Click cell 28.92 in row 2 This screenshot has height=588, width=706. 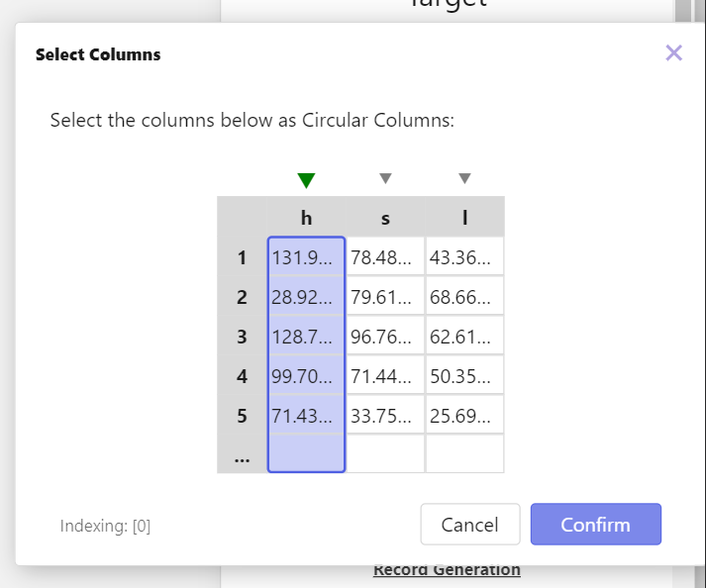pyautogui.click(x=306, y=297)
